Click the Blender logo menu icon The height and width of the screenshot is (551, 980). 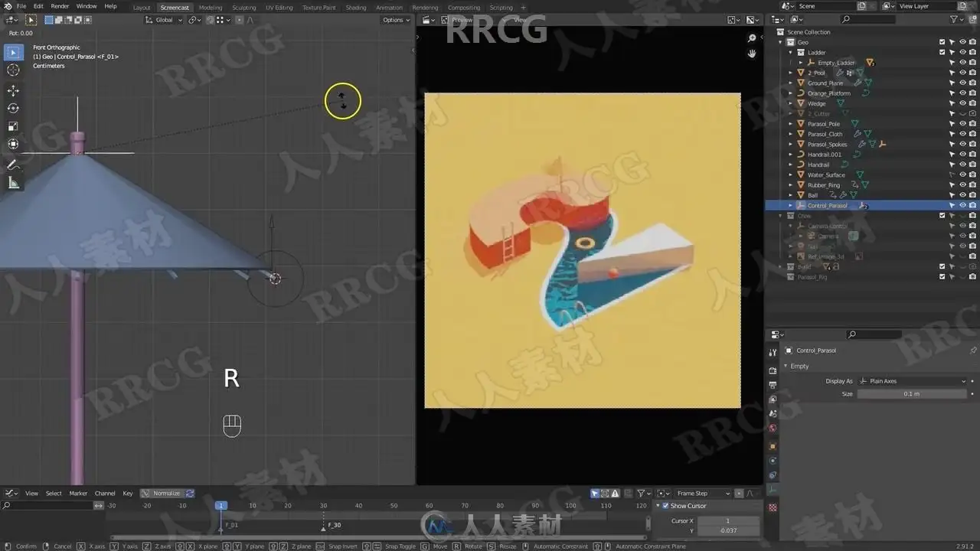pos(8,6)
